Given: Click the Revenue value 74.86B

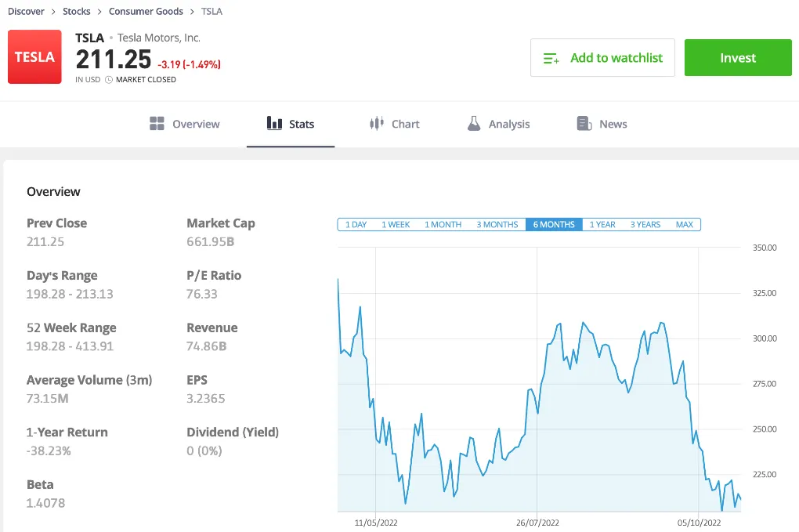Looking at the screenshot, I should [206, 346].
